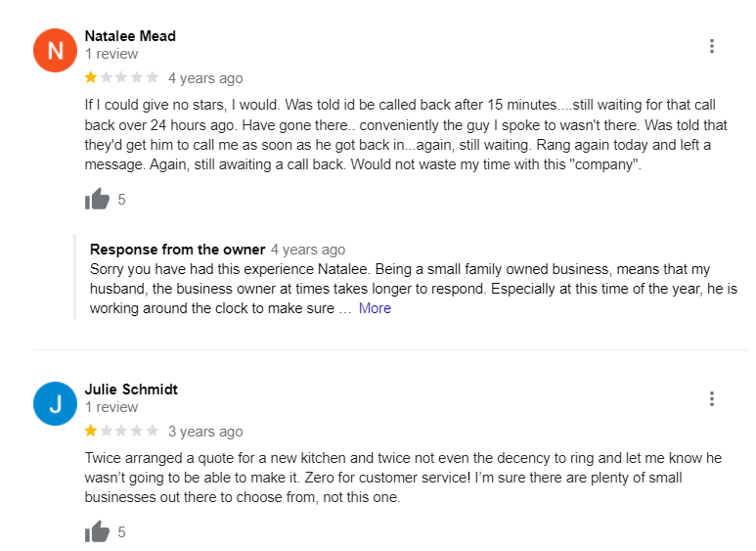Click "1 review" under Natalee Mead
The image size is (756, 551).
click(x=111, y=55)
